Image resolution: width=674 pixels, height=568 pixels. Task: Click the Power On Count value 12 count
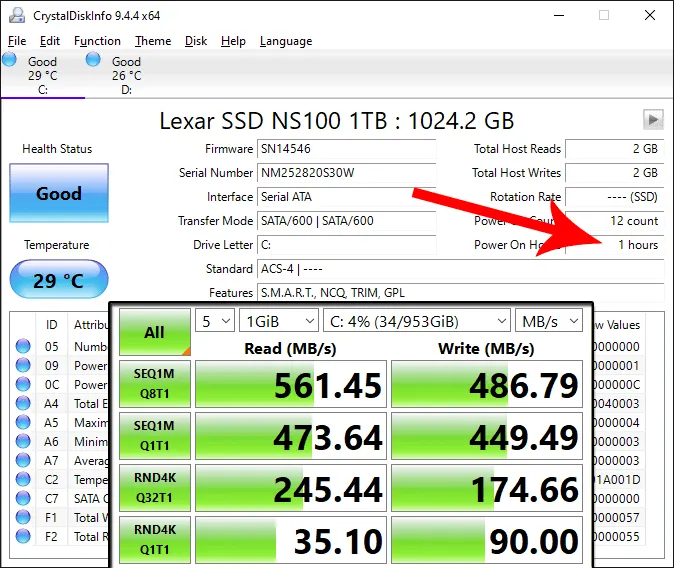tap(615, 221)
